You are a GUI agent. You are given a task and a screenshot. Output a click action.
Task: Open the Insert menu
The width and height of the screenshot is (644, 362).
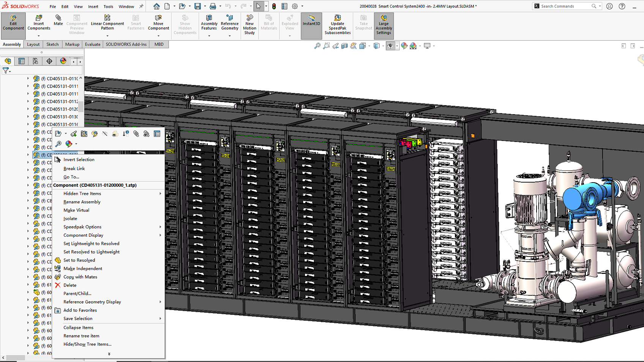(93, 6)
